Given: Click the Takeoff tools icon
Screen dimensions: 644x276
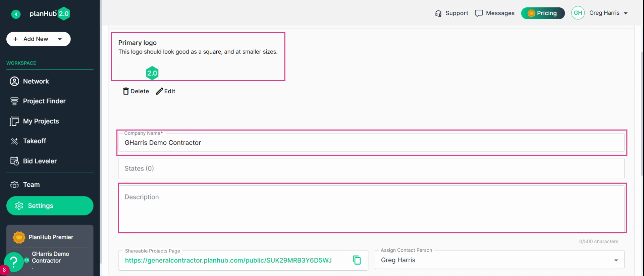Looking at the screenshot, I should [x=14, y=141].
